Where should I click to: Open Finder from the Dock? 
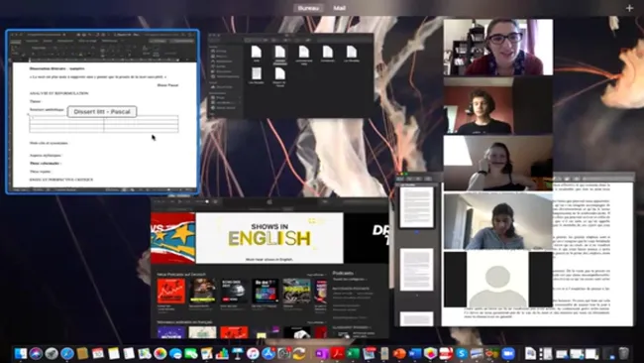[x=20, y=353]
